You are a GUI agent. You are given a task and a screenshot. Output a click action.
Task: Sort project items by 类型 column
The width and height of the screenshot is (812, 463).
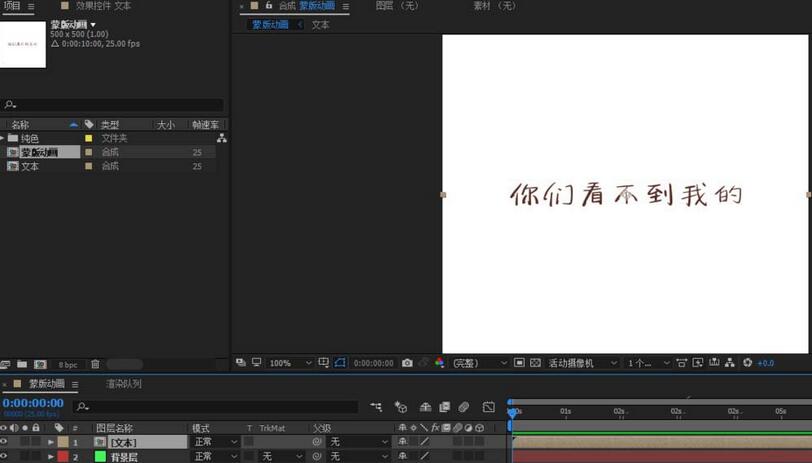(110, 125)
